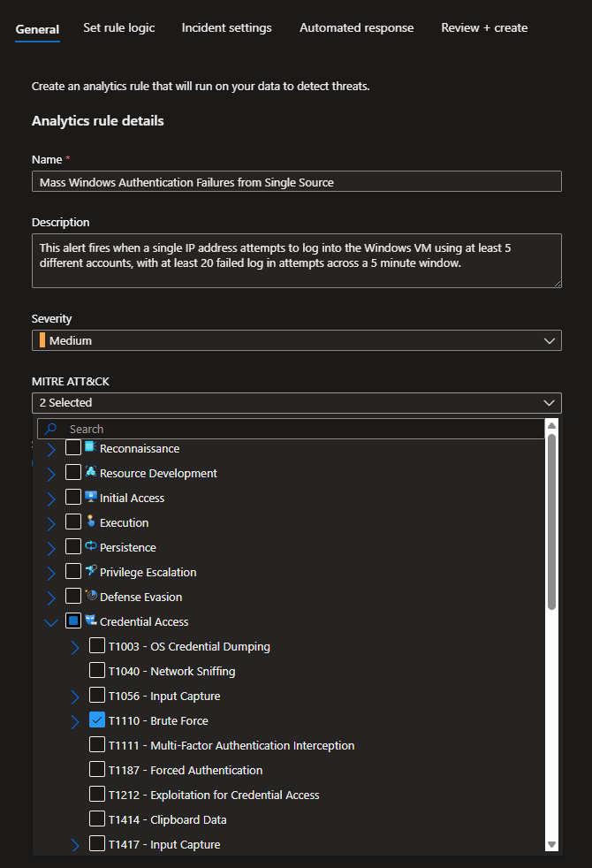The height and width of the screenshot is (868, 592).
Task: Check the T1040 Network Sniffing checkbox
Action: [97, 671]
